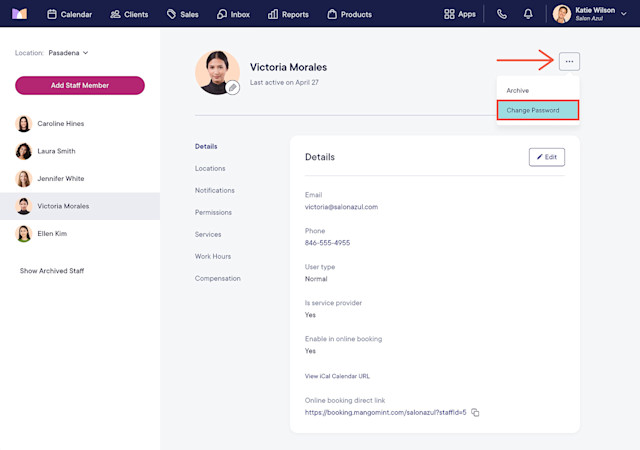Expand the Pasadena location dropdown
640x450 pixels.
tap(68, 53)
